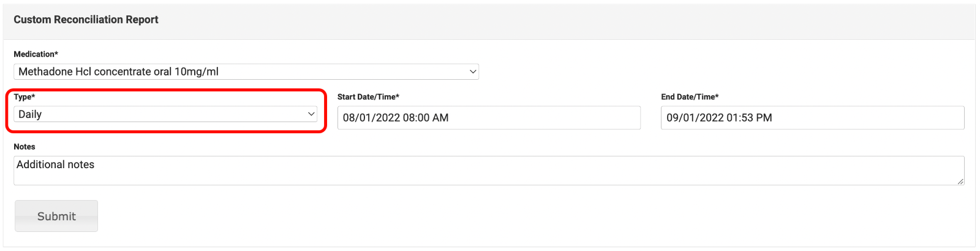Screen dimensions: 980x251
Task: Click the Type dropdown chevron arrow
Action: 311,114
